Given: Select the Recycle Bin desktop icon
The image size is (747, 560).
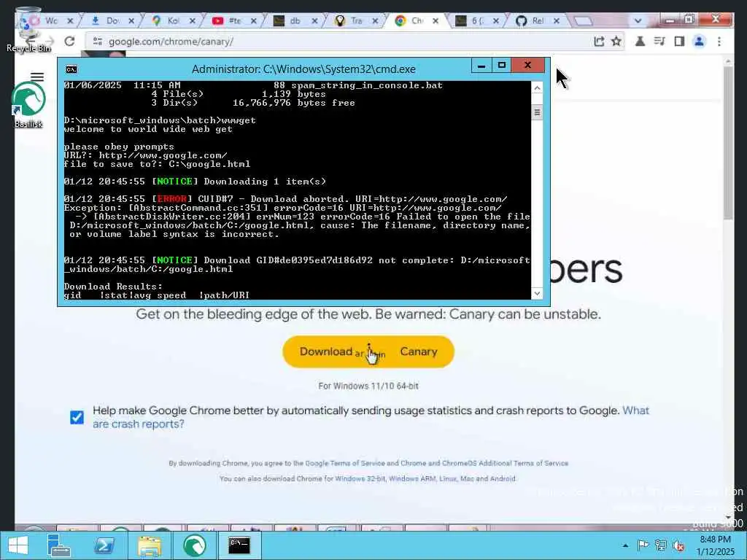Looking at the screenshot, I should 28,29.
